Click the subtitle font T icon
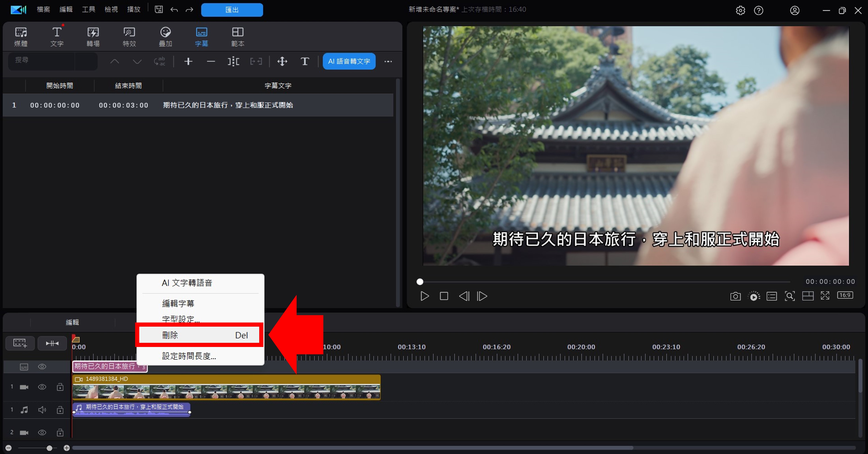868x454 pixels. pyautogui.click(x=305, y=61)
